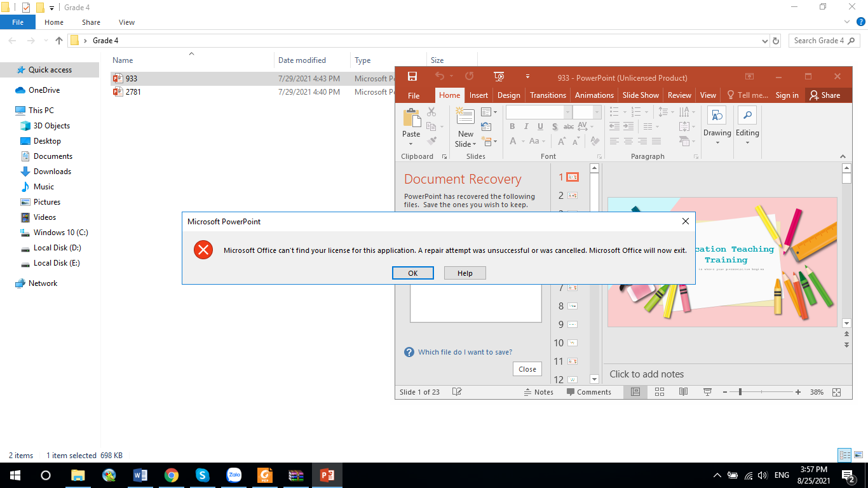Viewport: 868px width, 488px height.
Task: Click the Format Painter brush icon
Action: click(x=431, y=141)
